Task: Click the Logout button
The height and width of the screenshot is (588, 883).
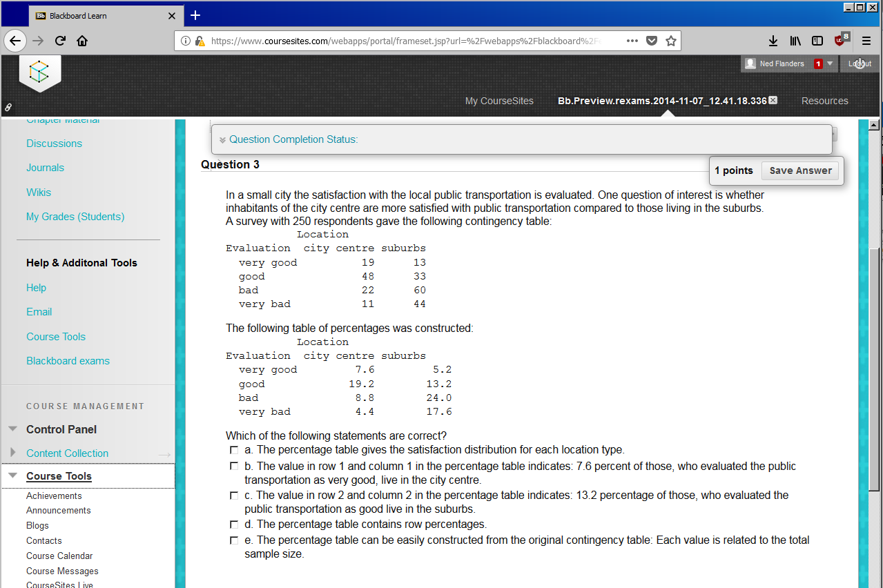Action: [860, 63]
